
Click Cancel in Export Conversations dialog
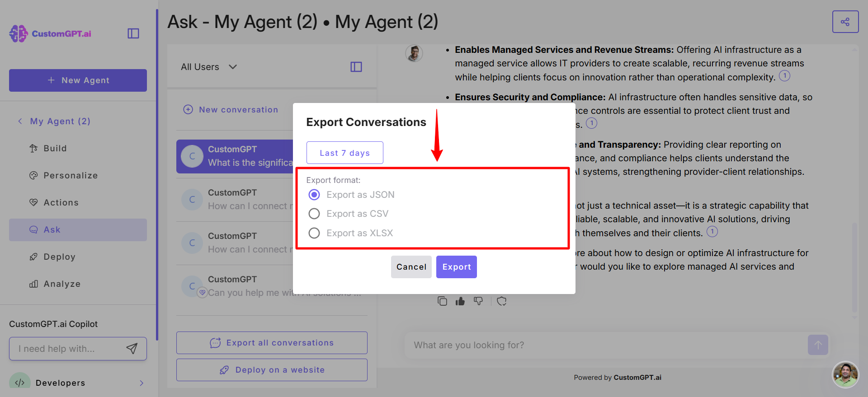coord(411,267)
